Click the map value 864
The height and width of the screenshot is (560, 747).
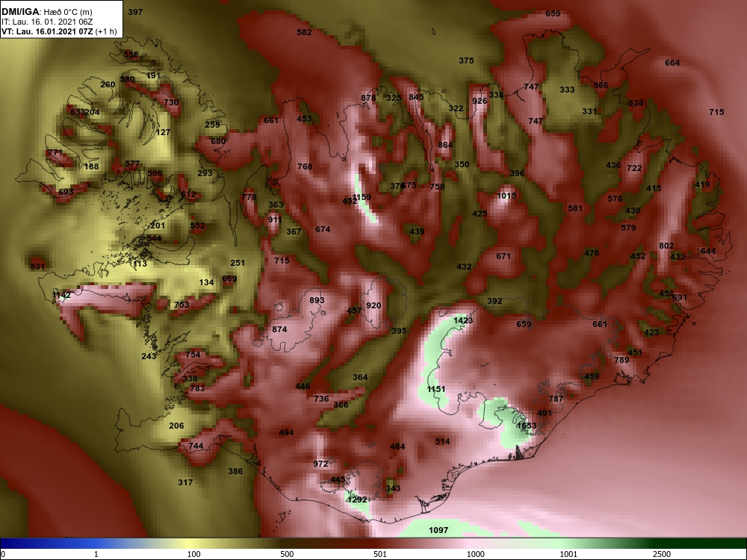point(445,145)
